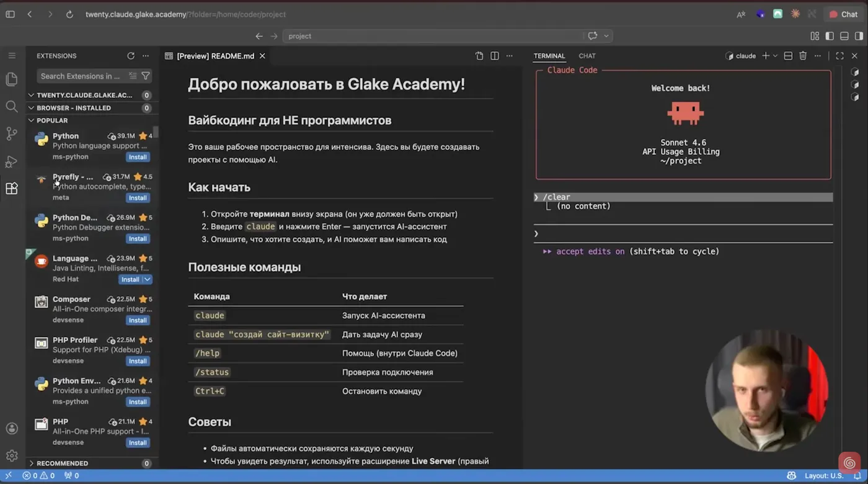868x484 pixels.
Task: Toggle the secondary side bar visibility
Action: [859, 36]
